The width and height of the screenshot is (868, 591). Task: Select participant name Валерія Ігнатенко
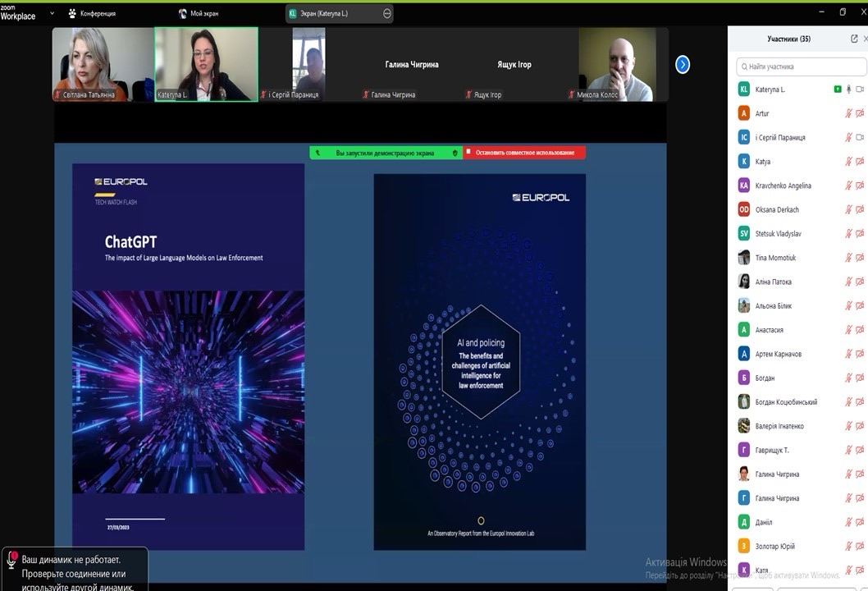pos(779,426)
